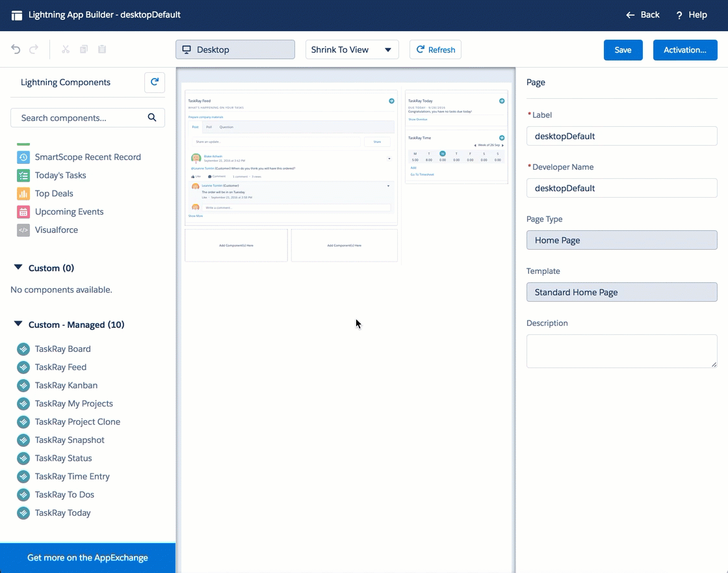Select the left Add Component(s) Here region
The width and height of the screenshot is (728, 573).
pyautogui.click(x=237, y=245)
